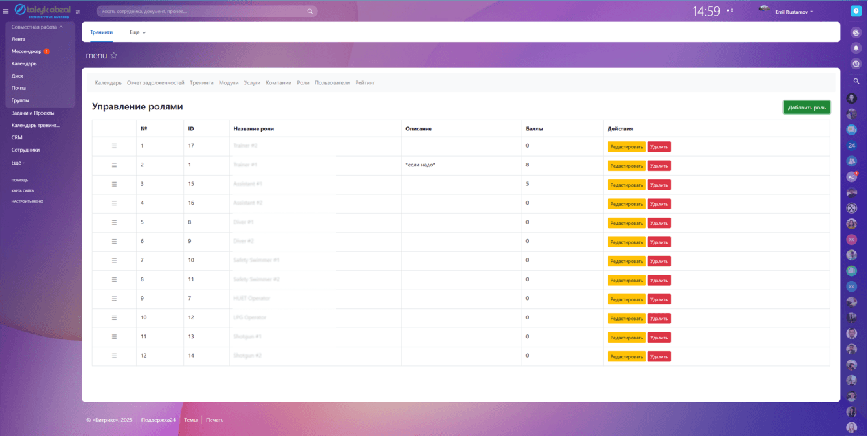Expand 'Ещё' in the left sidebar

[x=17, y=163]
